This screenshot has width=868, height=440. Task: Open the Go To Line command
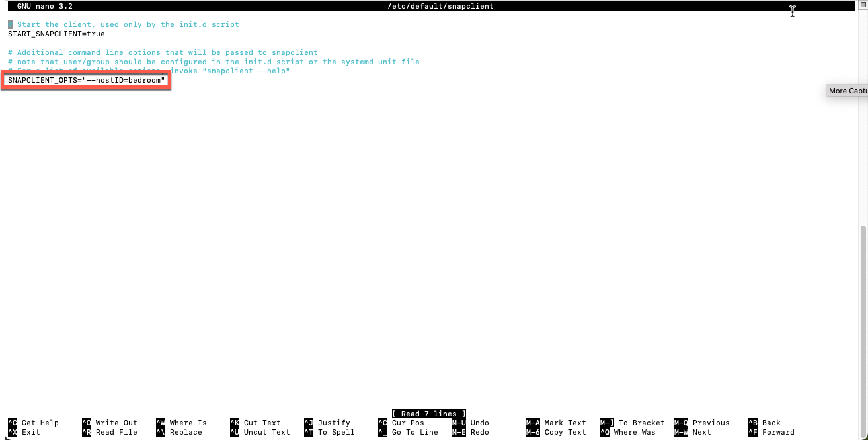[x=408, y=432]
